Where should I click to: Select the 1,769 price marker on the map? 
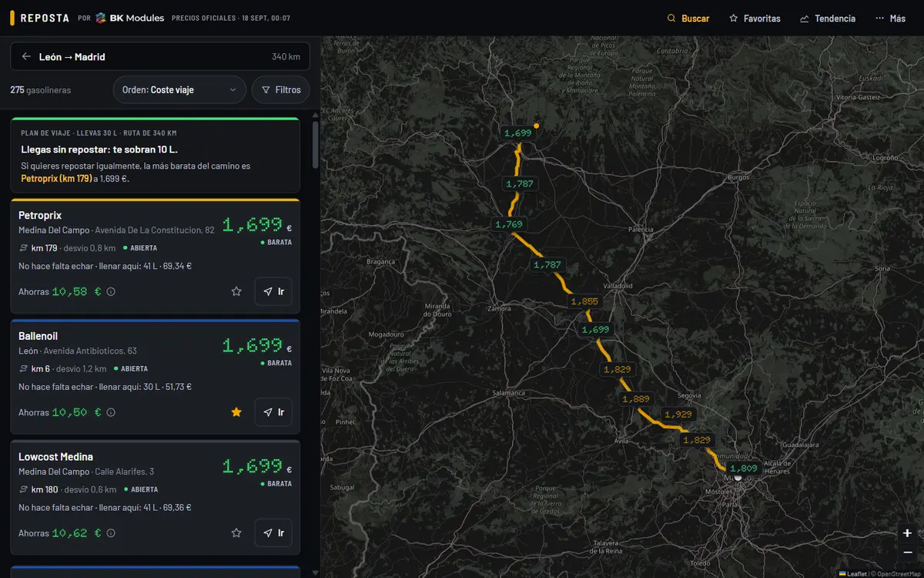click(509, 224)
